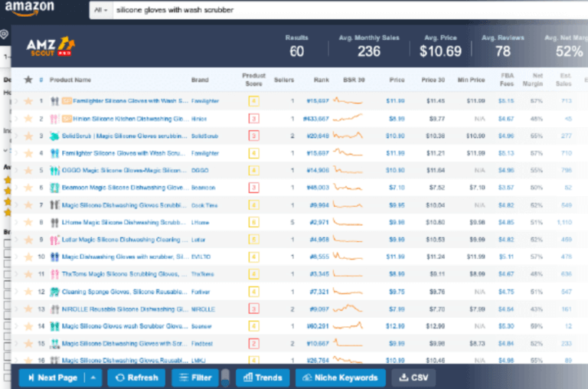Image resolution: width=588 pixels, height=389 pixels.
Task: Favorite the LHome Magic Silicone row star
Action: click(28, 222)
